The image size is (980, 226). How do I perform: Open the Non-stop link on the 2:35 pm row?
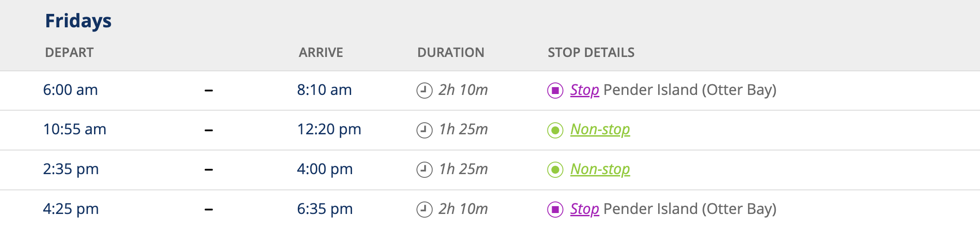coord(600,169)
